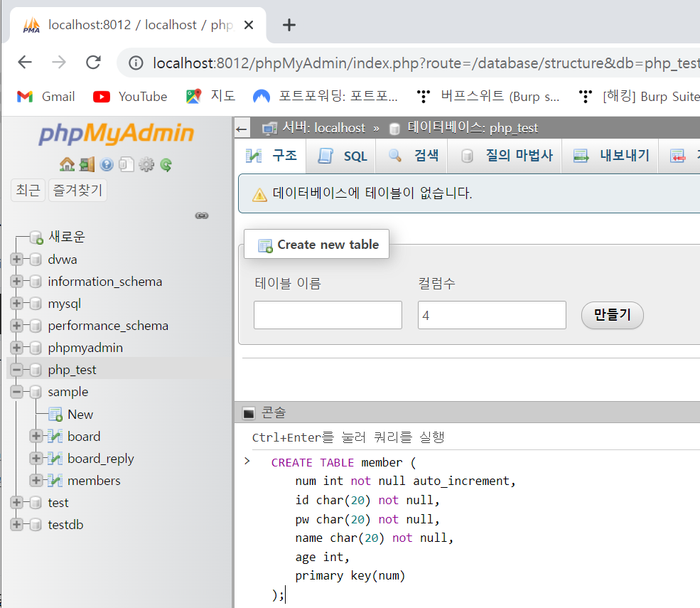Open the SQL tab
The height and width of the screenshot is (608, 700).
342,156
